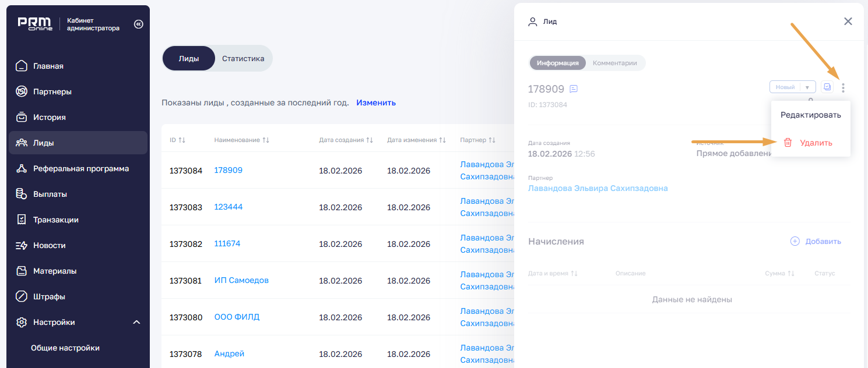Open Общие настройки in the sidebar
Viewport: 868px width, 368px height.
coord(65,348)
